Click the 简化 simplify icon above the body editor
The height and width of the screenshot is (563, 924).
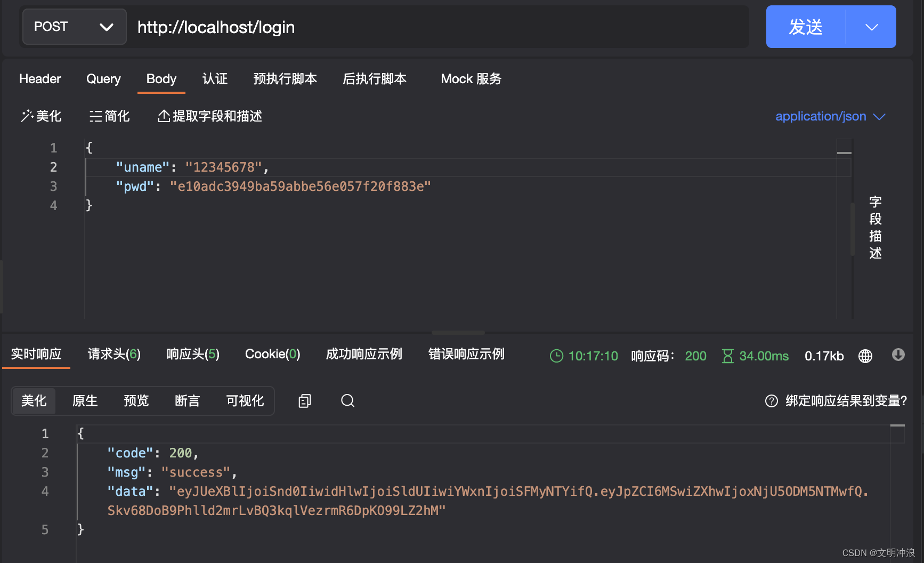[95, 116]
